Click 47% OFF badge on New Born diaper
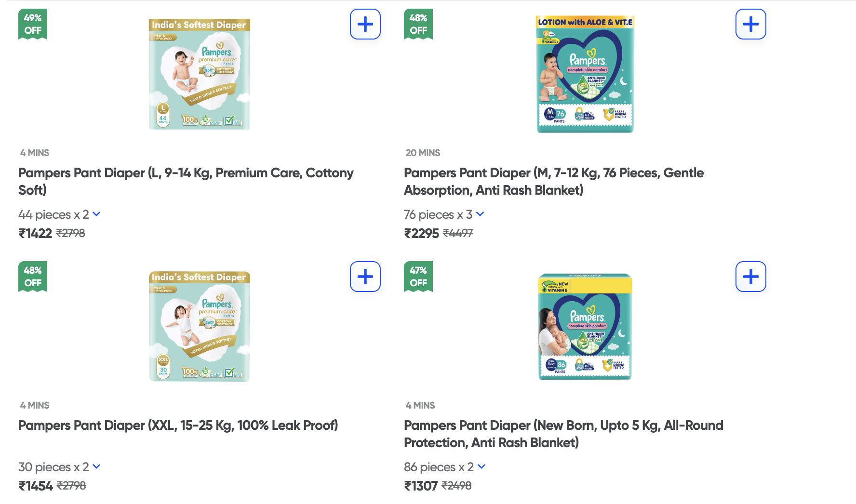The image size is (856, 504). coord(418,277)
